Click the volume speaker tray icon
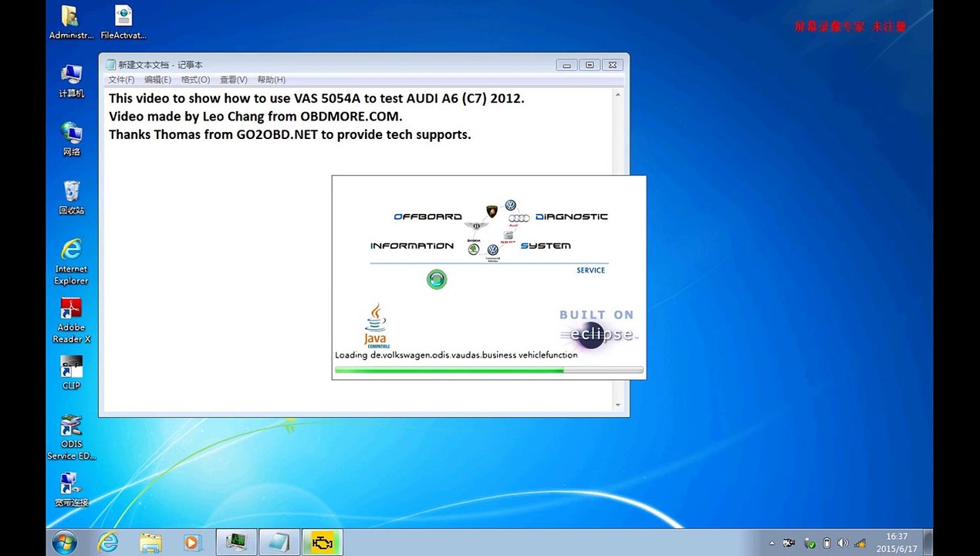980x556 pixels. click(843, 543)
